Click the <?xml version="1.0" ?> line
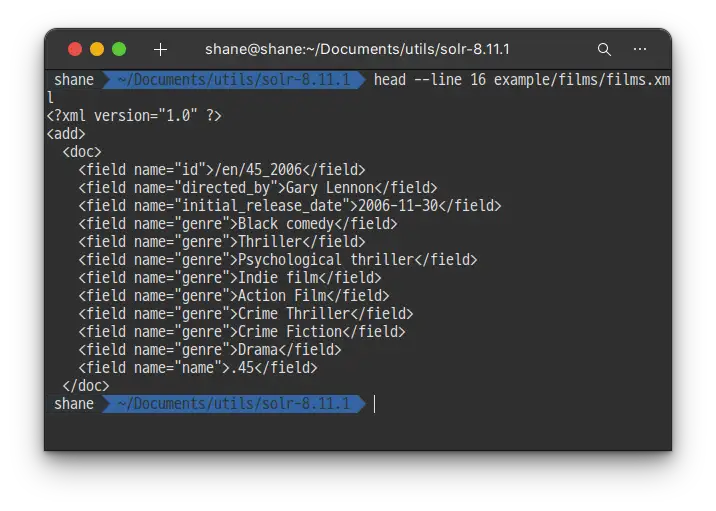 [x=134, y=116]
